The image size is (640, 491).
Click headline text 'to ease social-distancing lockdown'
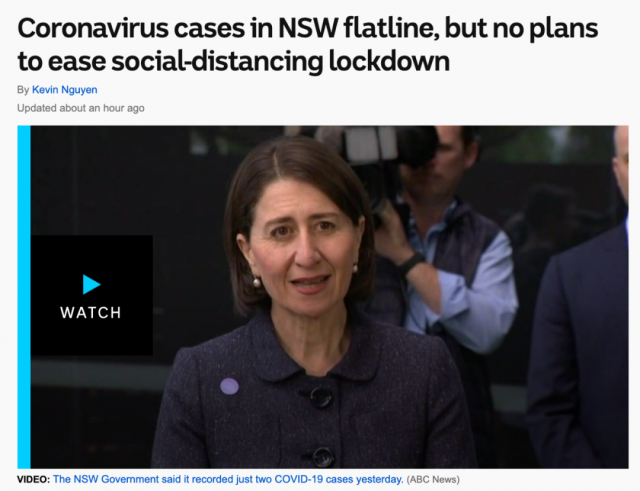click(x=233, y=61)
